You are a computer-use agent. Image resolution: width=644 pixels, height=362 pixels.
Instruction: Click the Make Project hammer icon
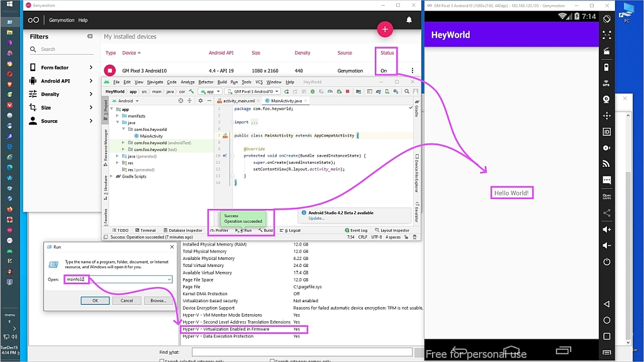tap(191, 91)
